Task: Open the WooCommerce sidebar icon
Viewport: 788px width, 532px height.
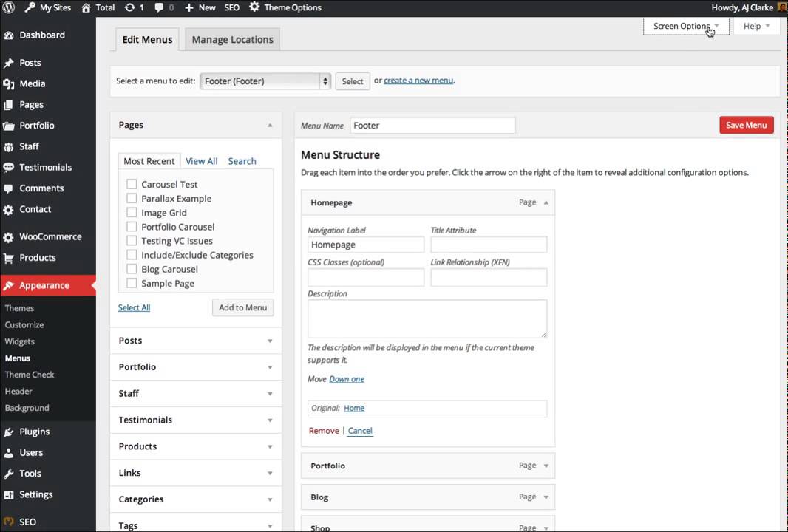Action: click(9, 237)
